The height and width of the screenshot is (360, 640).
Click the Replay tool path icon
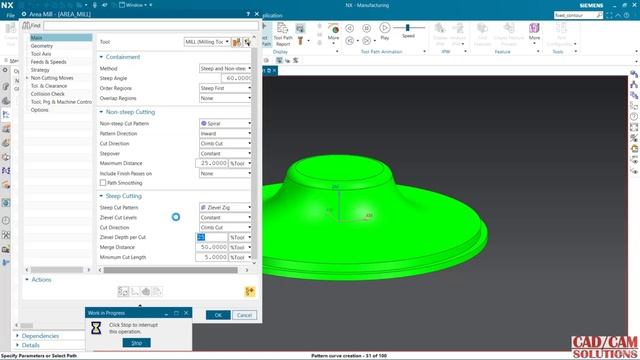point(135,291)
